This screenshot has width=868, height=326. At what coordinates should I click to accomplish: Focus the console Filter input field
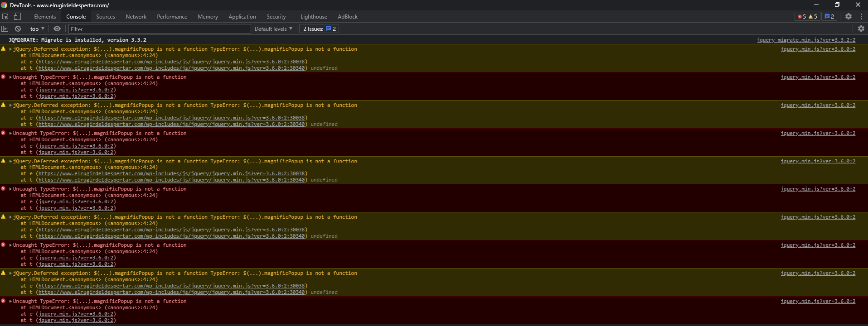tap(160, 29)
